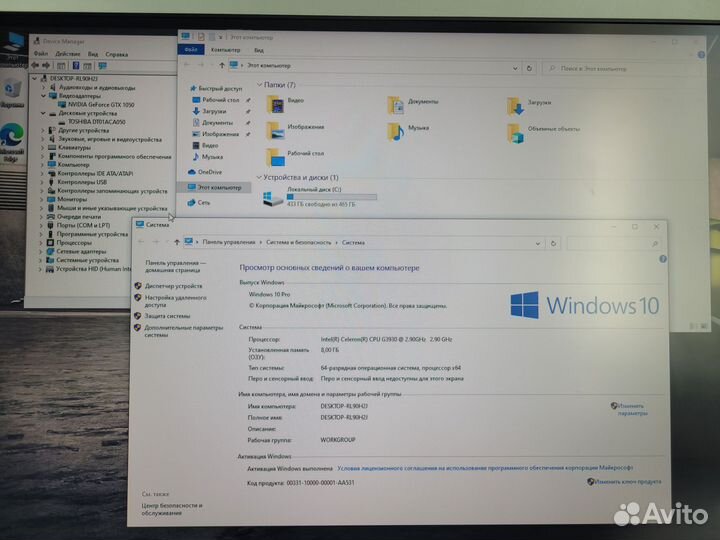
Task: Open Центр безопасности и обслуживания link
Action: [172, 509]
